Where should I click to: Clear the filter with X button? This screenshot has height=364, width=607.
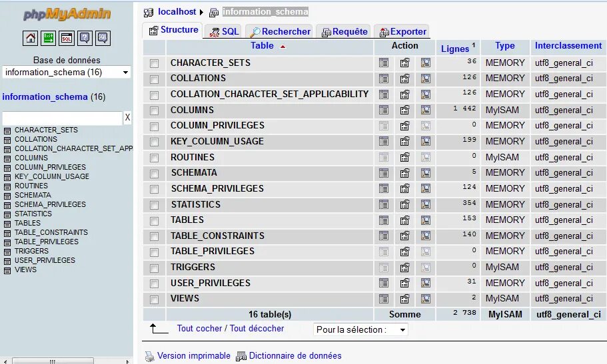point(127,118)
